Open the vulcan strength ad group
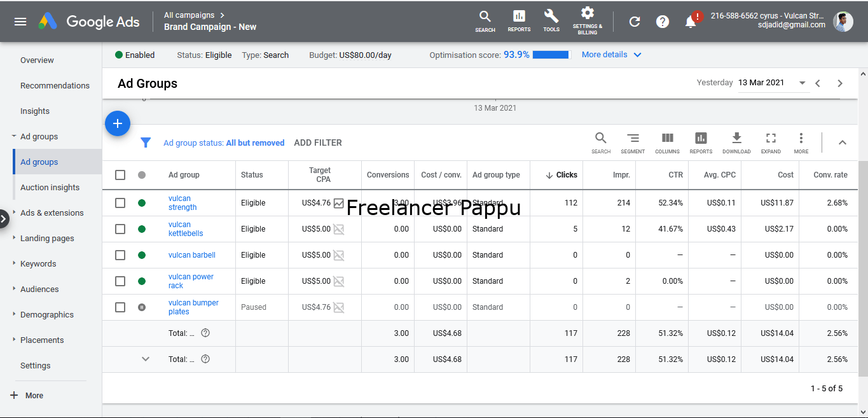Image resolution: width=868 pixels, height=418 pixels. (183, 203)
